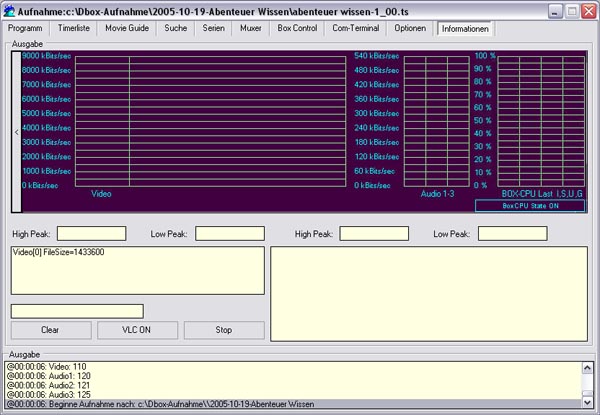Open the Optionen tab
The height and width of the screenshot is (415, 600).
click(410, 29)
